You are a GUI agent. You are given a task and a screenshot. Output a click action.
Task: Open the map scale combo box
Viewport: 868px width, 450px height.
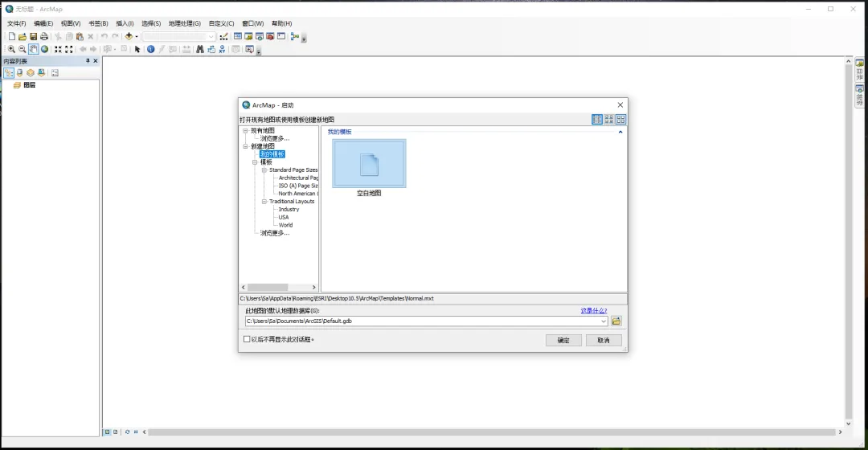[x=178, y=36]
